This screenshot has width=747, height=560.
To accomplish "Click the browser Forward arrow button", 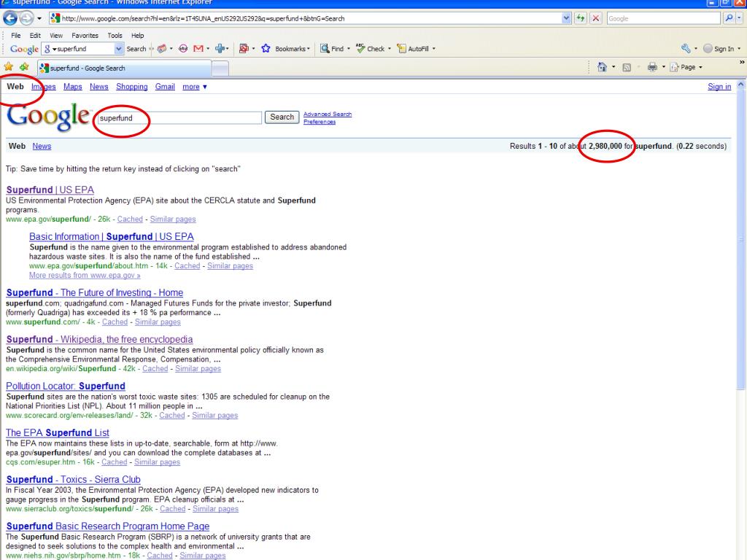I will click(x=27, y=18).
